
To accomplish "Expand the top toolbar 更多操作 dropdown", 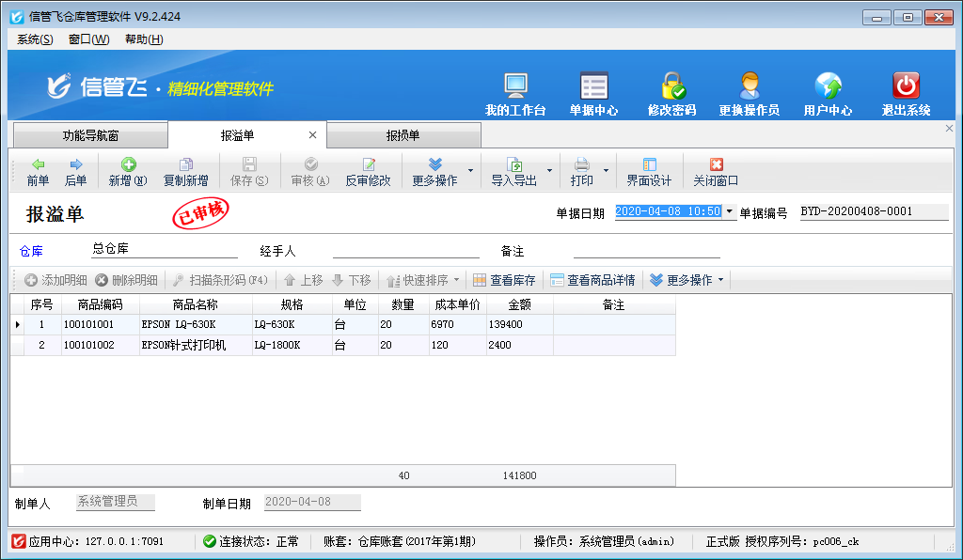I will (x=434, y=172).
